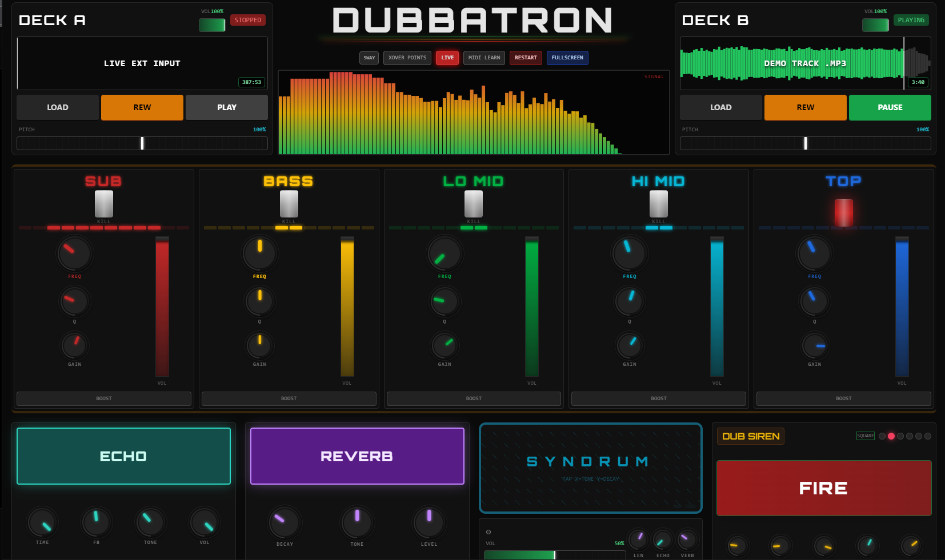Open the XOVER POINTS panel

coord(407,58)
